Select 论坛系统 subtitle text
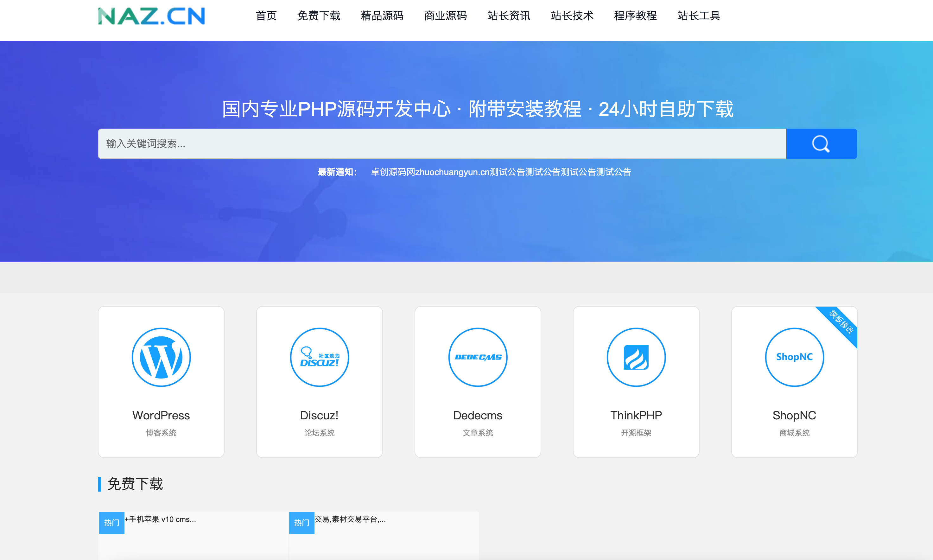 (320, 433)
